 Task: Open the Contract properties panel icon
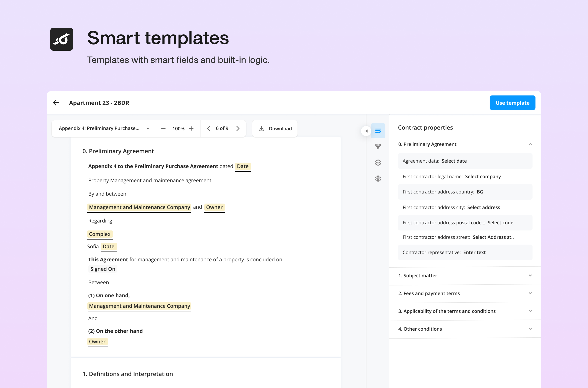tap(378, 130)
